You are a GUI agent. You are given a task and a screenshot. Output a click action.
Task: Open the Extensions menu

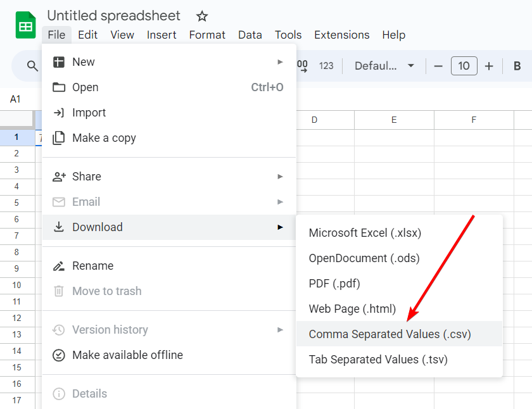pyautogui.click(x=341, y=35)
